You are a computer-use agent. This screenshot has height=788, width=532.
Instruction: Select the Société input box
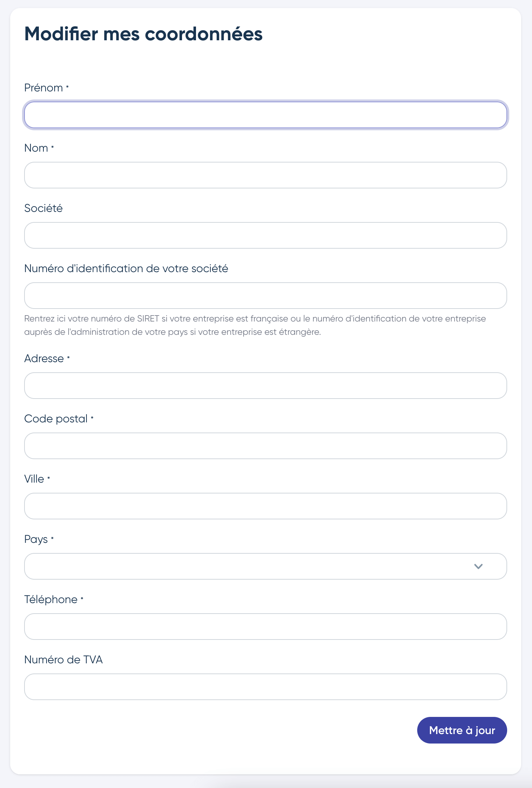click(x=266, y=235)
